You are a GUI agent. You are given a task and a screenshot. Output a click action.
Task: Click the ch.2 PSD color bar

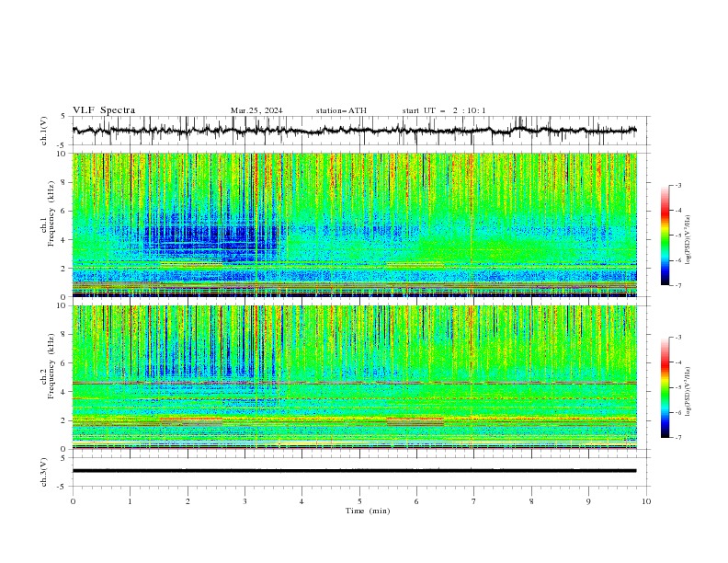pyautogui.click(x=665, y=387)
